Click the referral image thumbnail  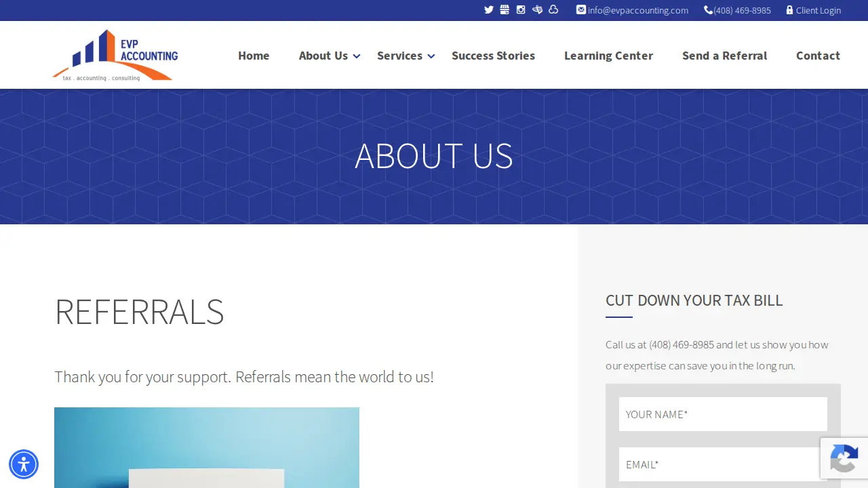click(207, 447)
